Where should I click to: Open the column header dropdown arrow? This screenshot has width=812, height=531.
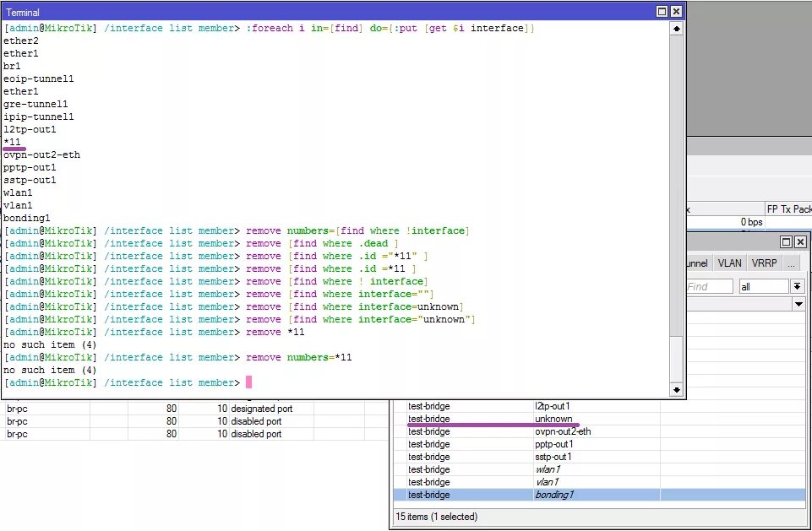[x=799, y=304]
